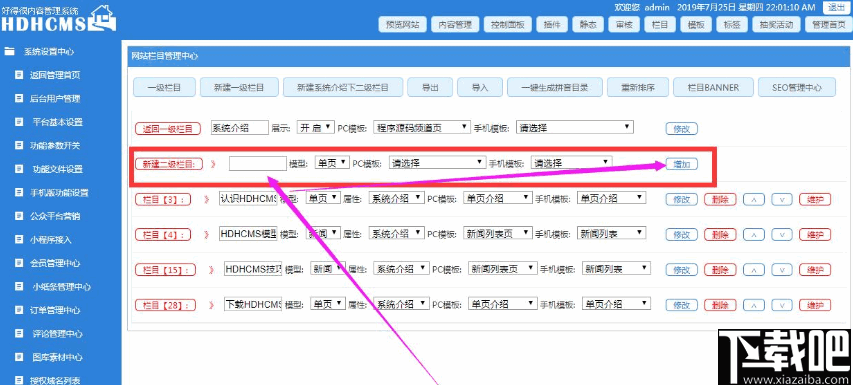Image resolution: width=853 pixels, height=385 pixels.
Task: Open 模板 in the top navigation
Action: point(696,24)
